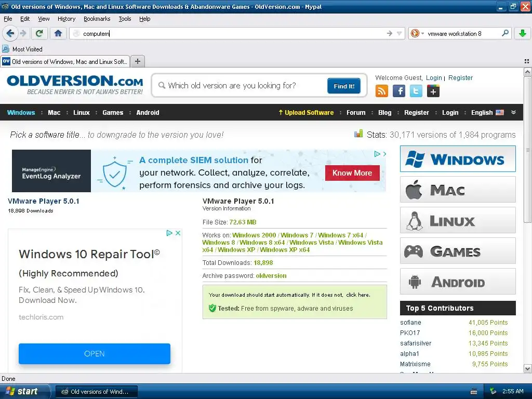Click the scrollbar down arrow
This screenshot has height=399, width=532.
coord(527,369)
